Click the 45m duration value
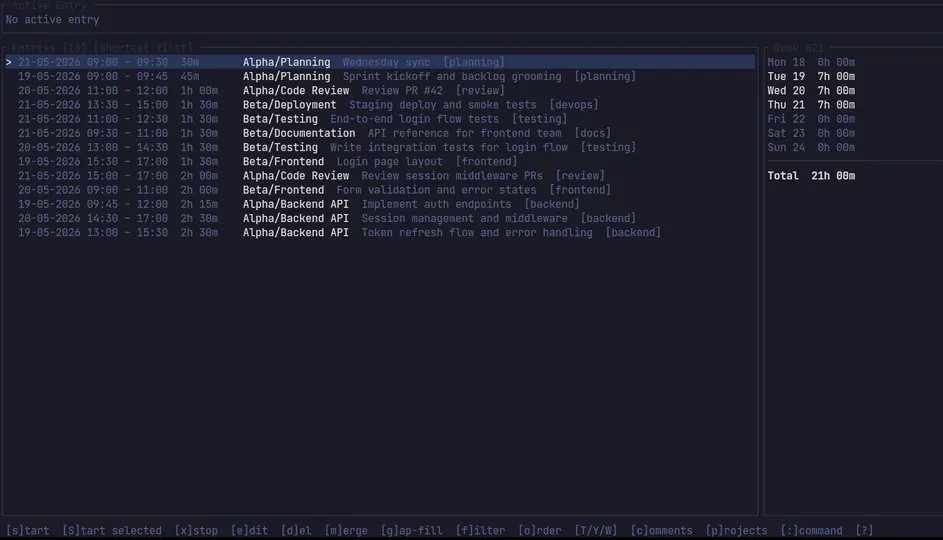The height and width of the screenshot is (540, 943). coord(189,76)
